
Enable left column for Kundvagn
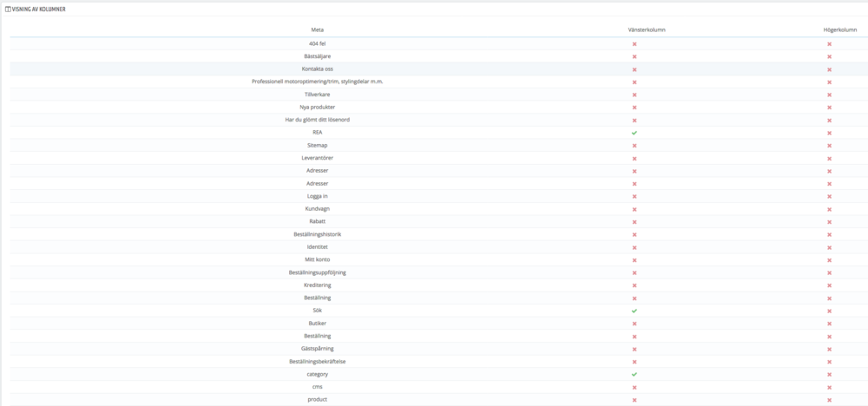(635, 210)
